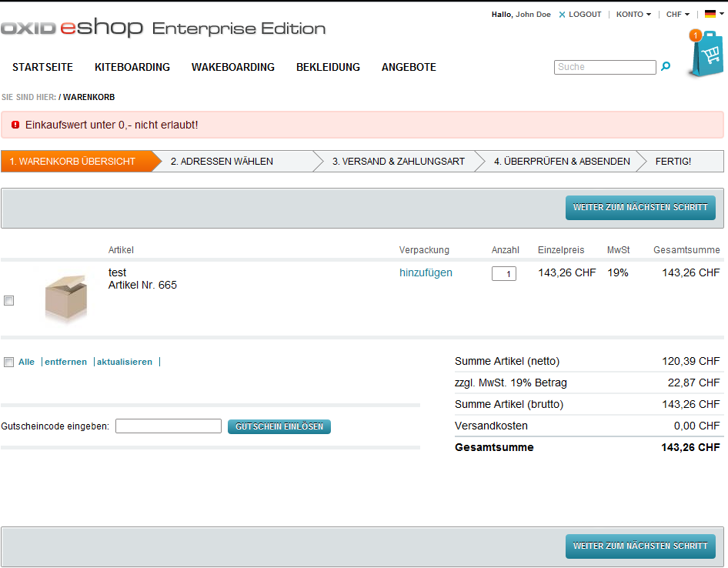Focus the Gutscheincode input field

tap(169, 426)
